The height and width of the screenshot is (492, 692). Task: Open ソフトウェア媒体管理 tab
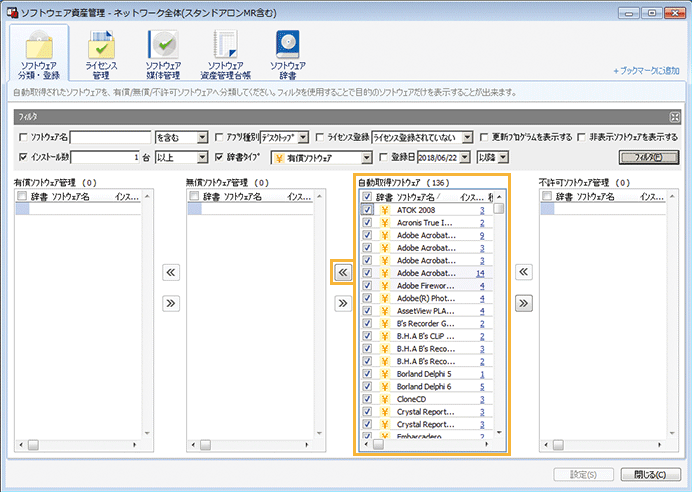point(163,55)
